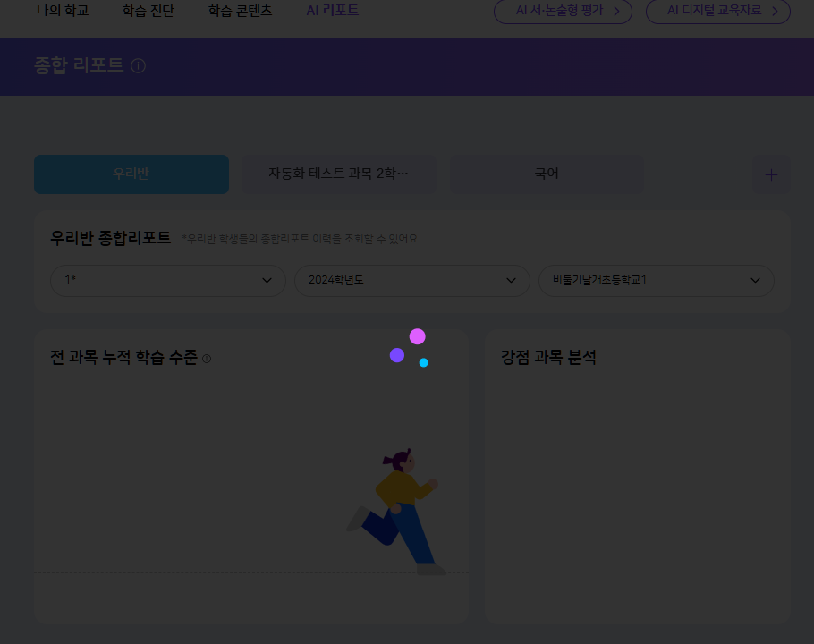Click the 강점 과목 분석 panel heading

click(x=548, y=358)
